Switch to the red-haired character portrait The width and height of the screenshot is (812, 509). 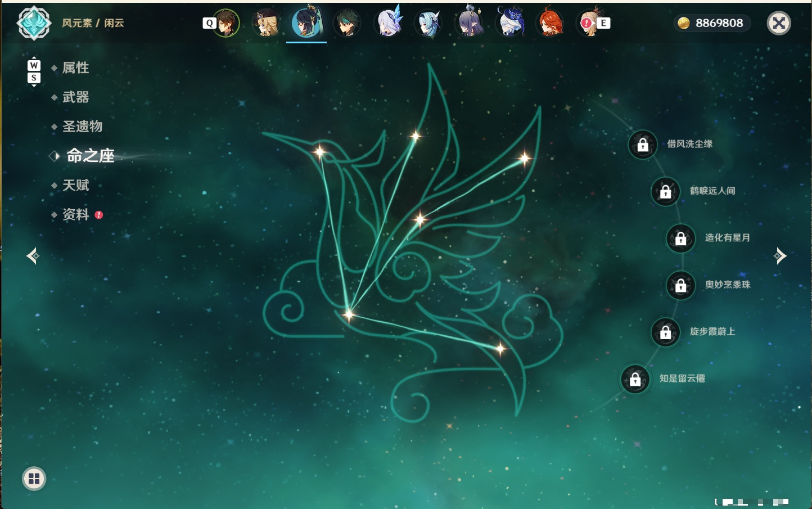pyautogui.click(x=551, y=23)
